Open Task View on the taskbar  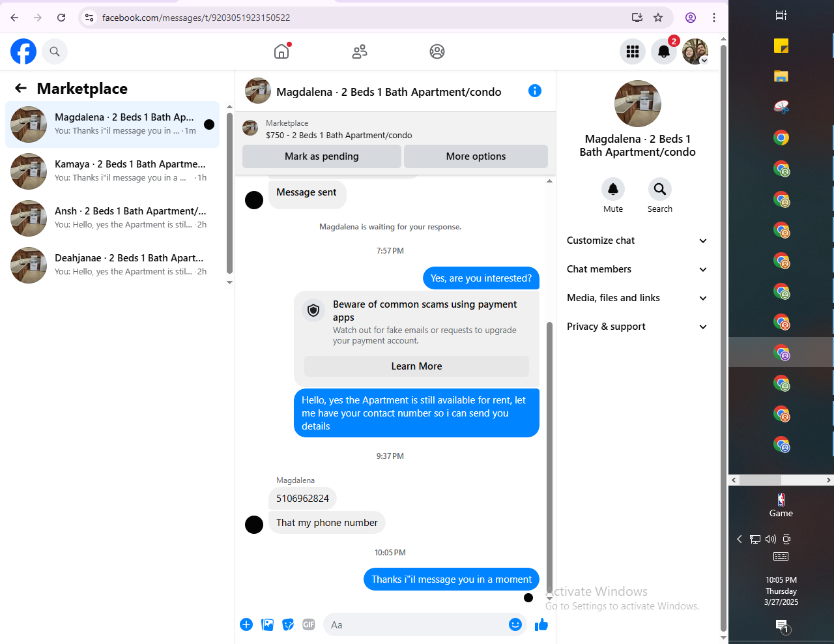click(x=781, y=15)
